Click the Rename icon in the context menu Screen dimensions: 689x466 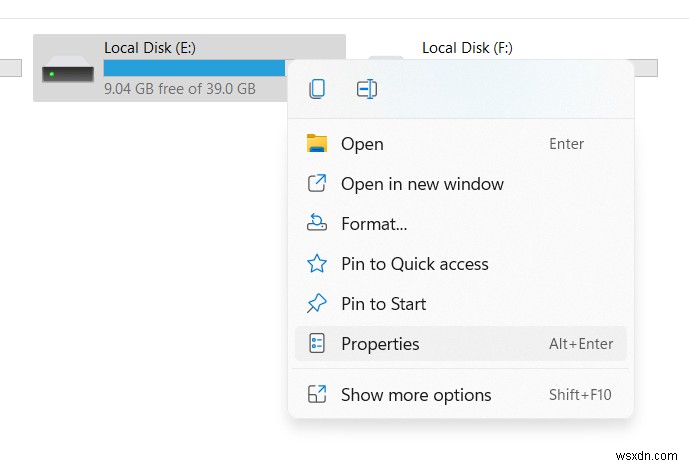point(366,89)
